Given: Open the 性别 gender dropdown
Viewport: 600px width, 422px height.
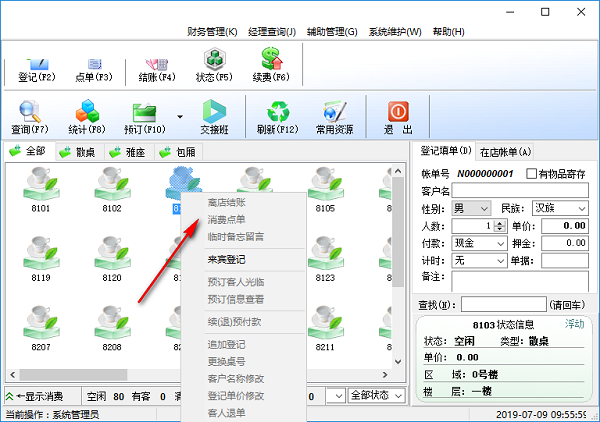Looking at the screenshot, I should point(471,209).
